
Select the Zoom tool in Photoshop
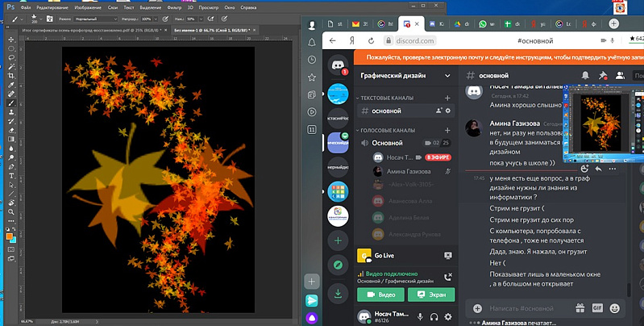click(x=11, y=211)
